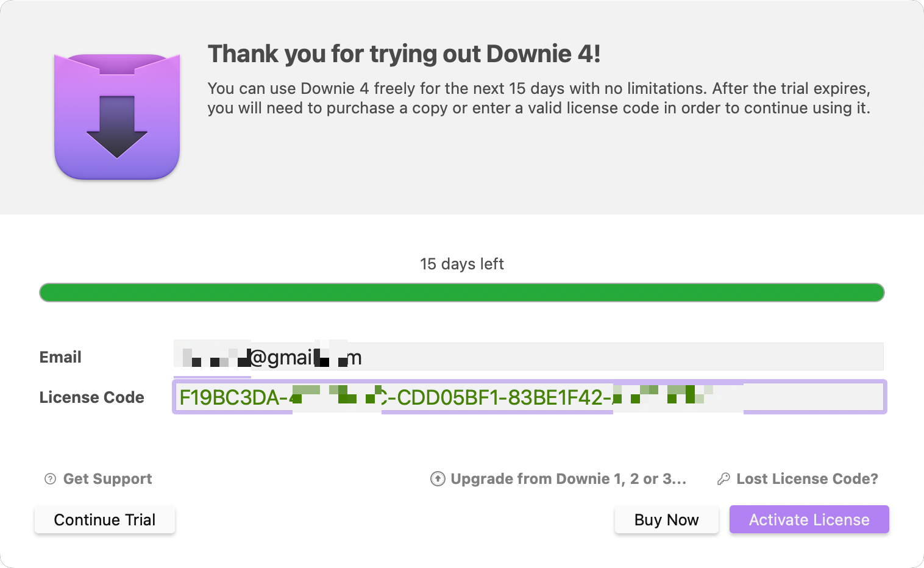924x568 pixels.
Task: Click the trial description paragraph text
Action: [538, 98]
